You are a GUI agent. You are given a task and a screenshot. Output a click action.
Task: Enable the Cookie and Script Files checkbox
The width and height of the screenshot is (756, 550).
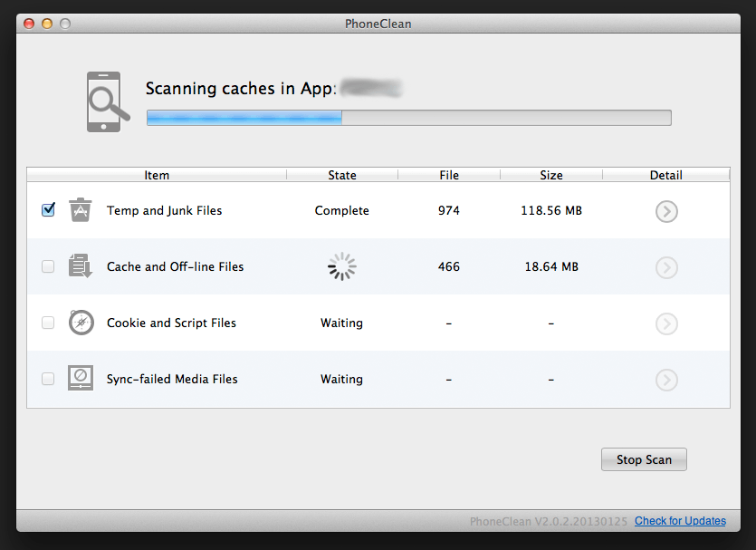pyautogui.click(x=48, y=323)
